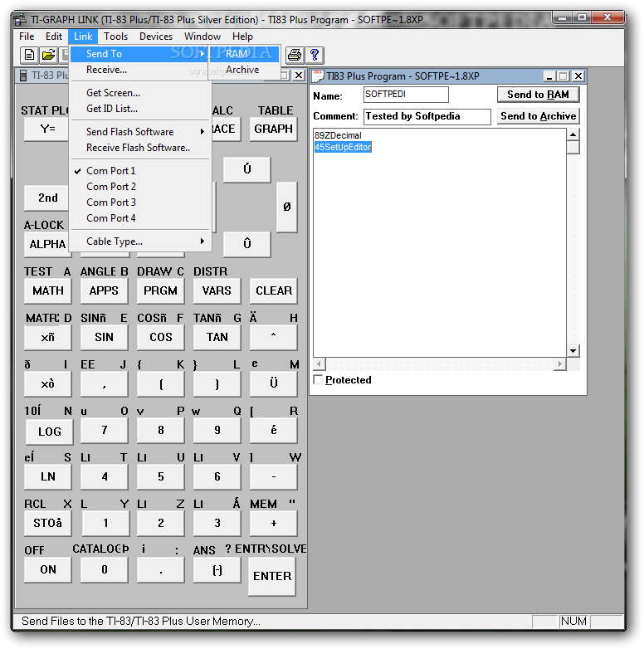
Task: Click the Help question mark icon
Action: point(315,55)
